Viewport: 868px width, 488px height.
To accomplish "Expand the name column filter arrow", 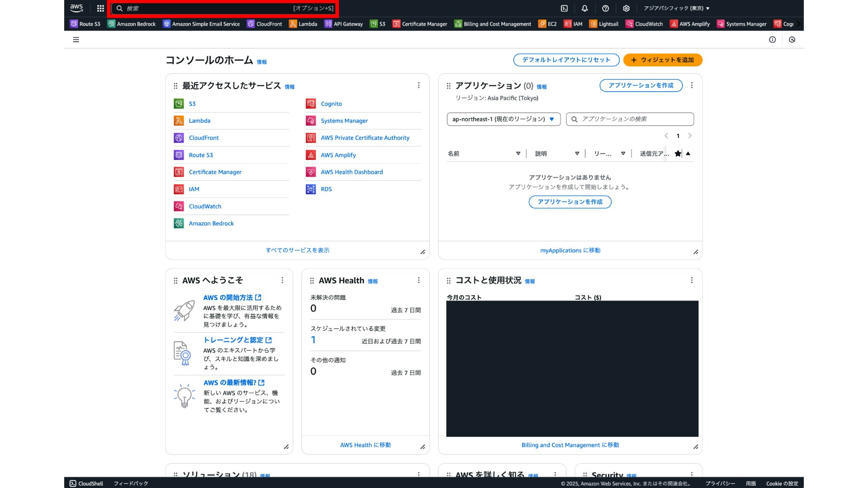I will click(518, 154).
